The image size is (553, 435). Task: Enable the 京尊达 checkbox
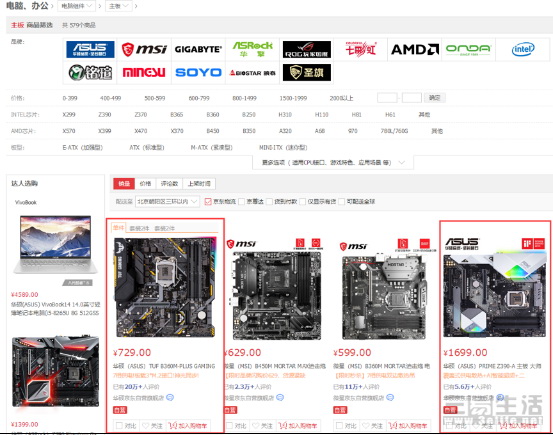click(242, 201)
